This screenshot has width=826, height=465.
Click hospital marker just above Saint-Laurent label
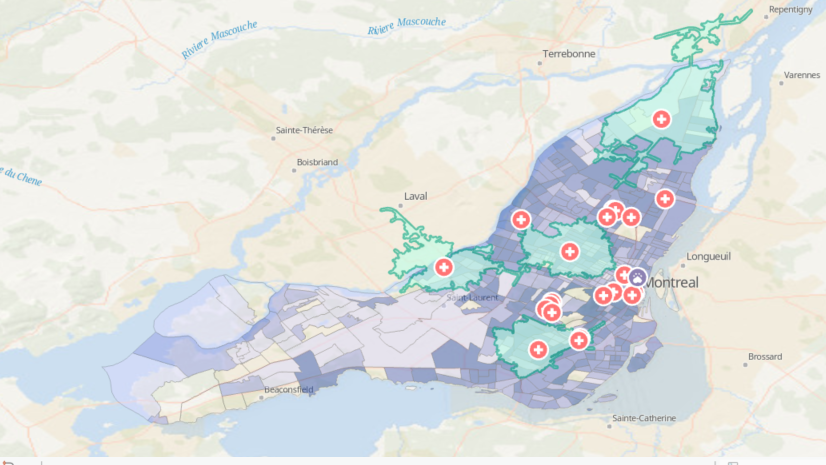click(444, 267)
